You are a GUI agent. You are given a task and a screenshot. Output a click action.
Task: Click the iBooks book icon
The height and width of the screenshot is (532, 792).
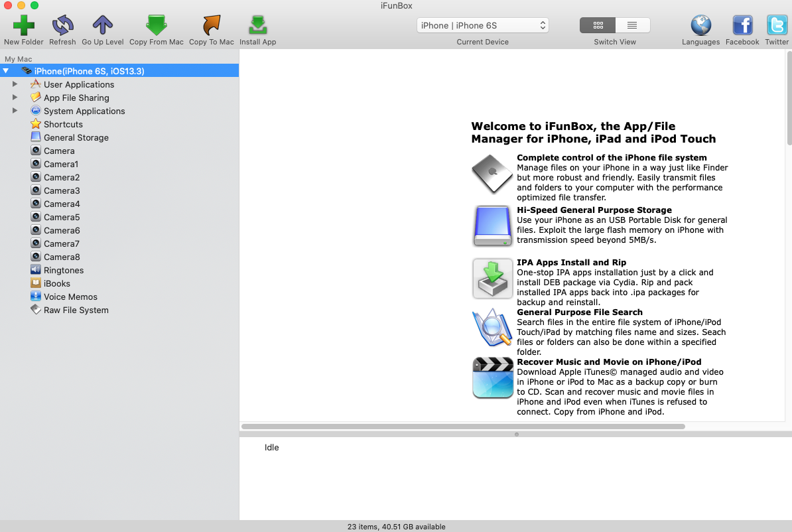tap(35, 283)
